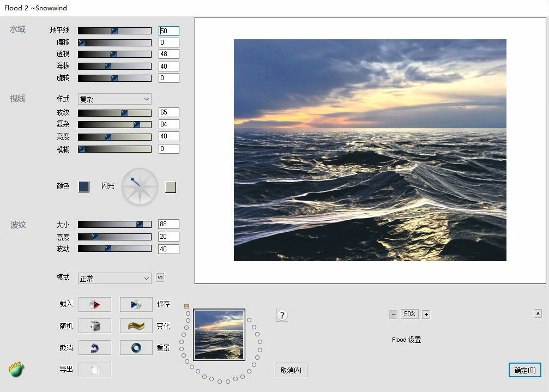Click the 'Flood 设置' status text
The height and width of the screenshot is (392, 549).
(x=407, y=340)
